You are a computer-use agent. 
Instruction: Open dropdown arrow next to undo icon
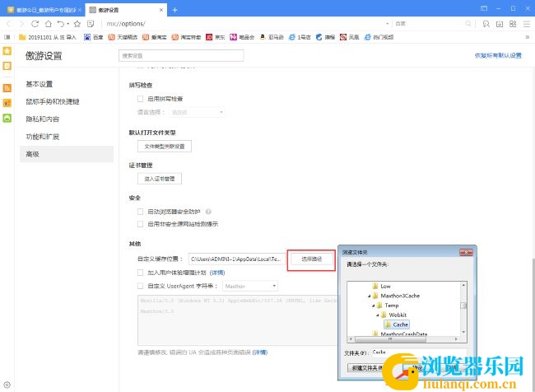pos(67,24)
